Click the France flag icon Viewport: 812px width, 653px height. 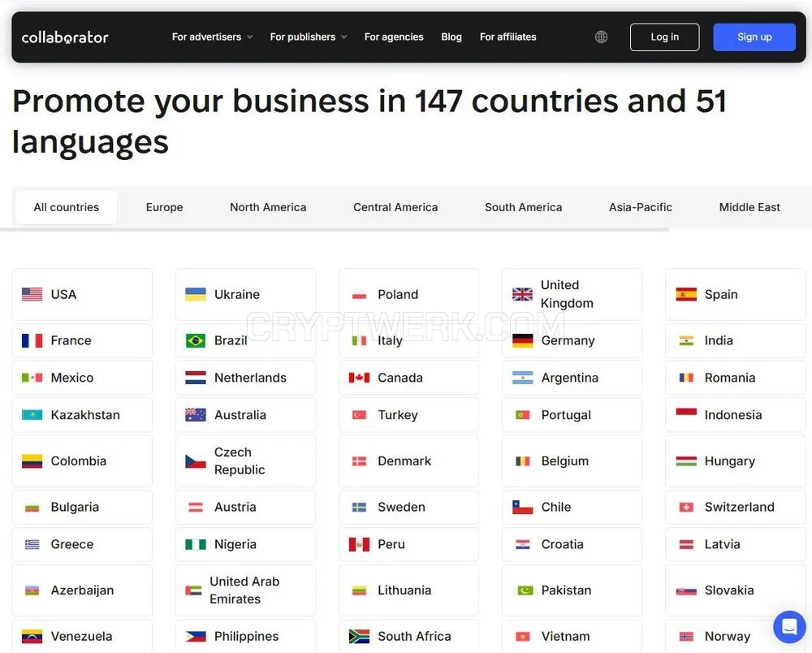click(32, 340)
